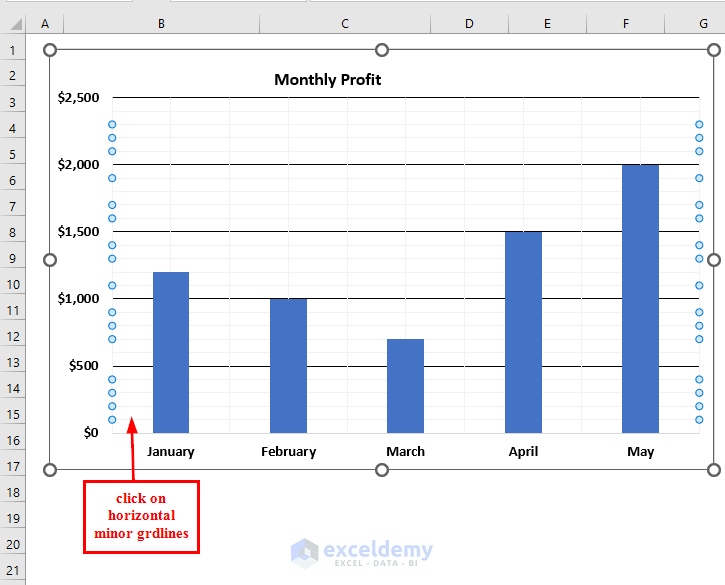The height and width of the screenshot is (585, 725).
Task: Click the January bar in chart
Action: [x=171, y=352]
